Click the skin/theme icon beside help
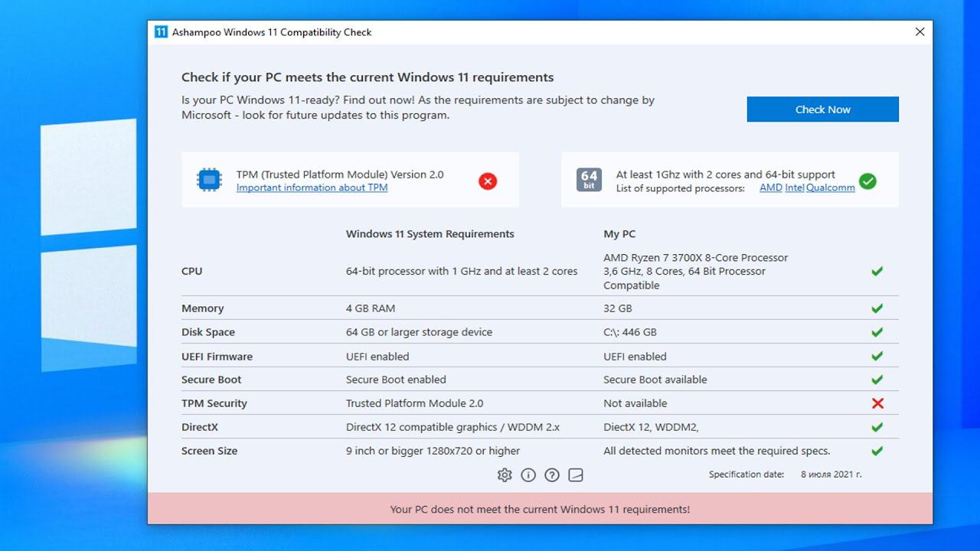The image size is (980, 551). point(576,475)
